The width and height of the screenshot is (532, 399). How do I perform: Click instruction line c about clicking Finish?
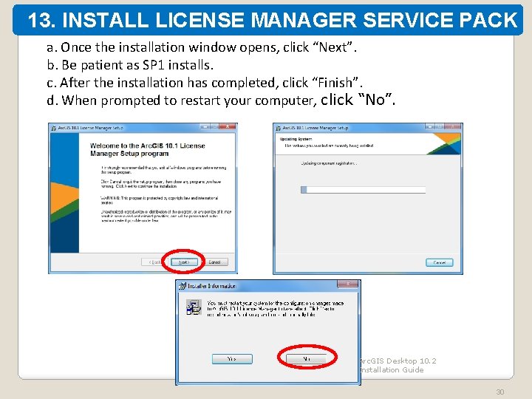[205, 83]
